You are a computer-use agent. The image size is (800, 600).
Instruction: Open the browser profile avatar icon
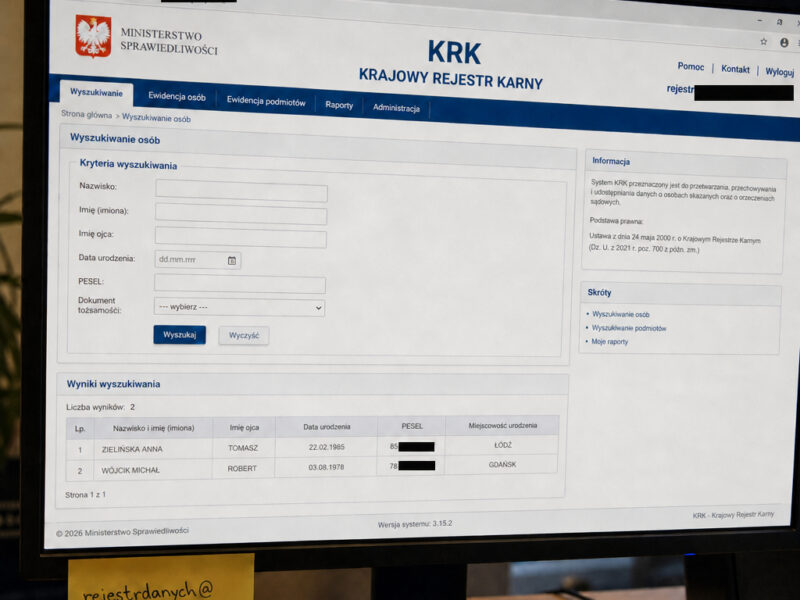click(x=784, y=43)
